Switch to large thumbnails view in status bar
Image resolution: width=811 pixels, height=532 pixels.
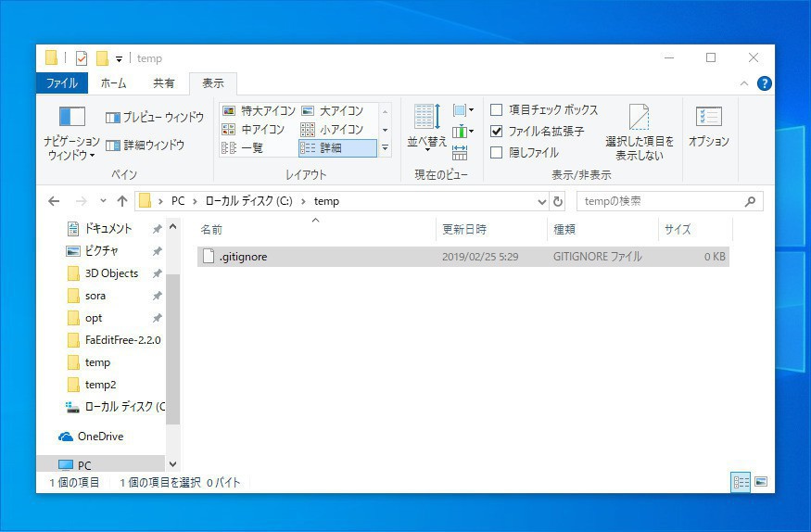point(761,482)
